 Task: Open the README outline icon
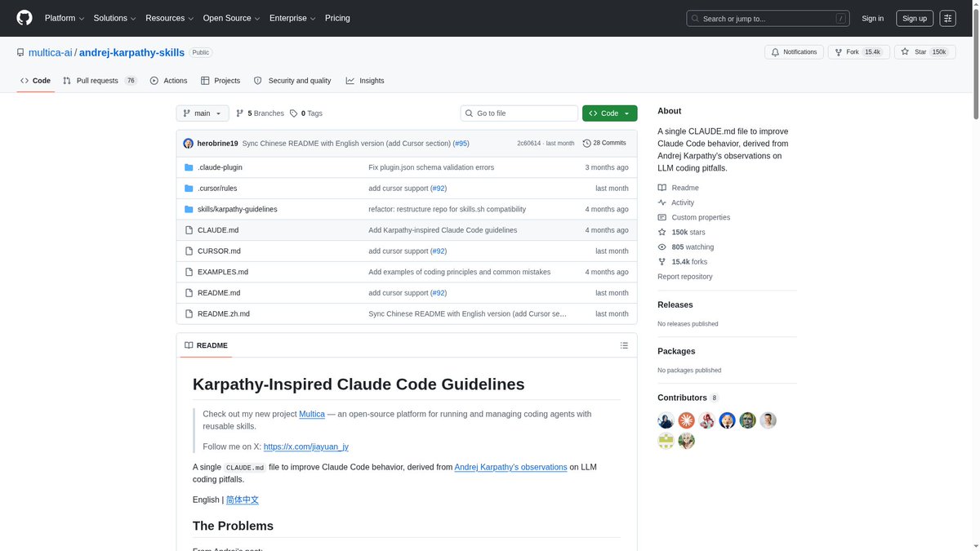[624, 345]
